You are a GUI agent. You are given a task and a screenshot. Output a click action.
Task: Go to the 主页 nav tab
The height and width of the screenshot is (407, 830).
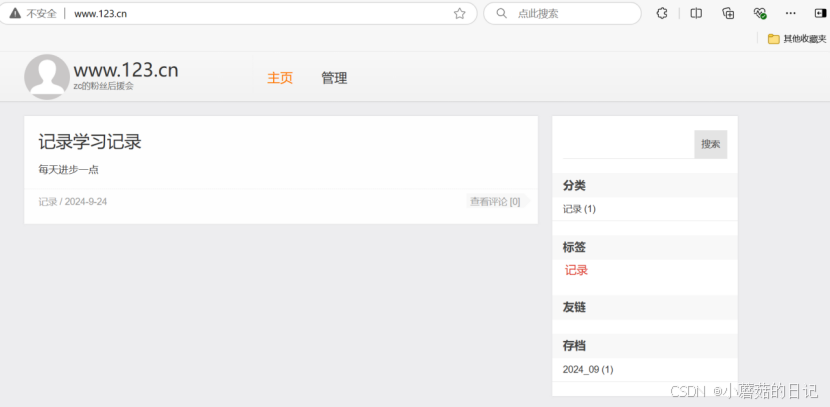[280, 78]
